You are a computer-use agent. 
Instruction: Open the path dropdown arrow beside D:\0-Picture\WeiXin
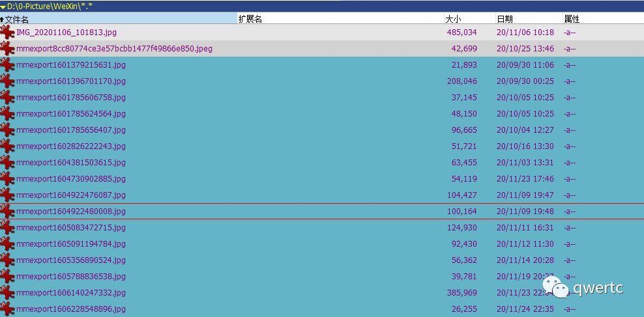click(3, 7)
